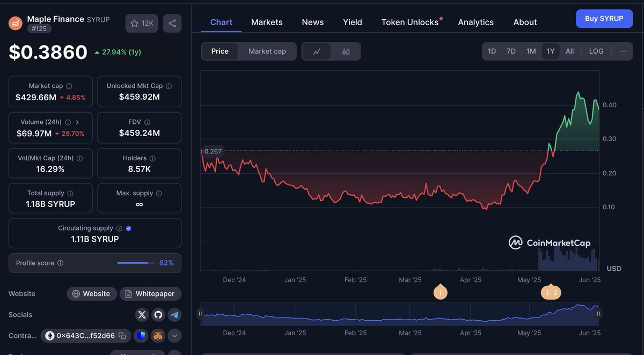Image resolution: width=644 pixels, height=355 pixels.
Task: Grab the left handle of range selector
Action: click(x=201, y=314)
